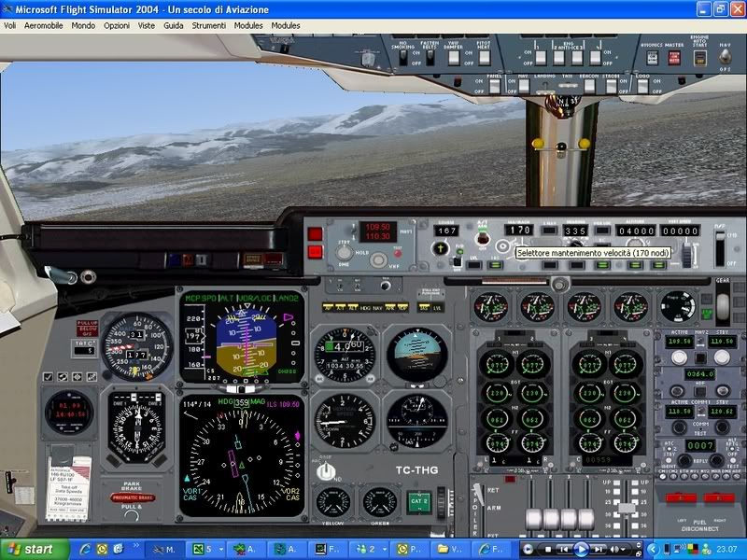Click the Engine Auto Start button
The width and height of the screenshot is (747, 560).
699,58
